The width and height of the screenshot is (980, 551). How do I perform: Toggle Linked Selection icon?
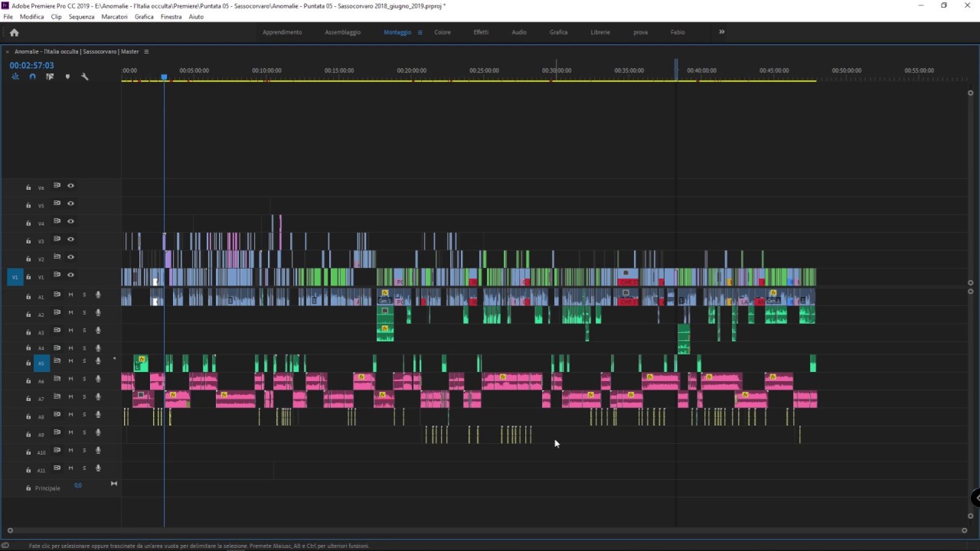50,77
